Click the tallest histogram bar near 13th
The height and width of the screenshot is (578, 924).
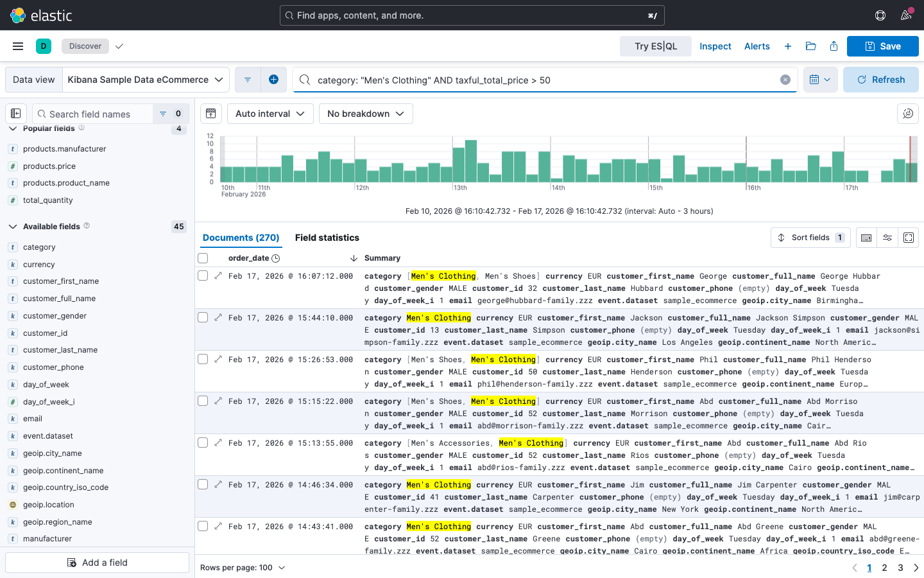pyautogui.click(x=470, y=162)
